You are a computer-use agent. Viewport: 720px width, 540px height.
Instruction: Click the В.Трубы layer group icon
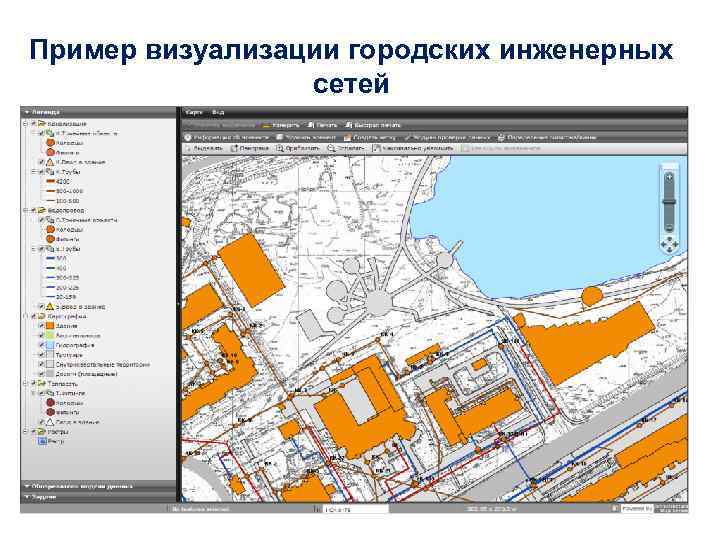click(x=50, y=249)
